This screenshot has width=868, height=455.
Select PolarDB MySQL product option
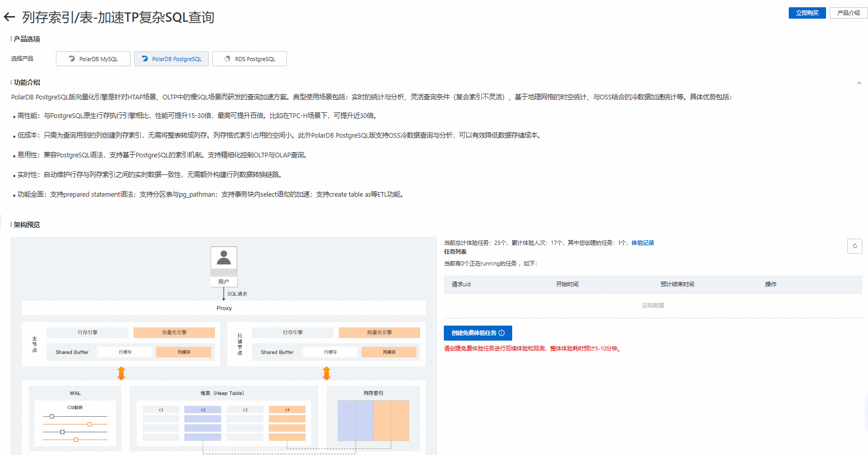pos(93,59)
